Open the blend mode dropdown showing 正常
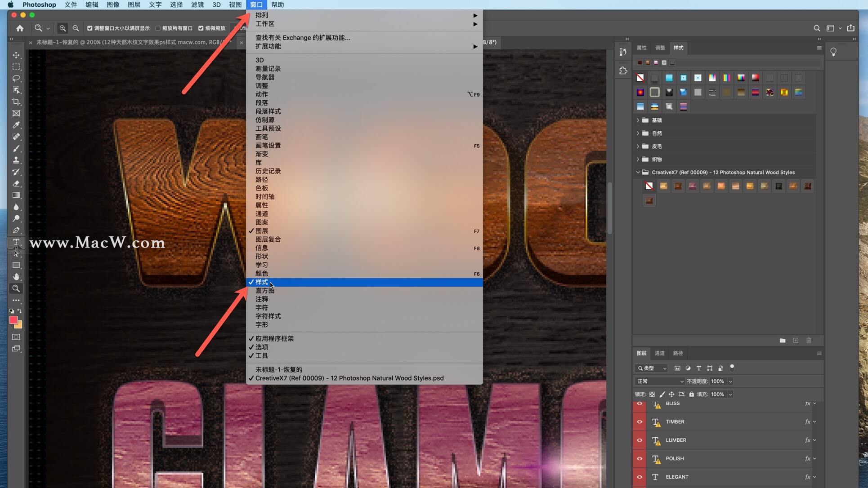The width and height of the screenshot is (868, 488). click(659, 381)
